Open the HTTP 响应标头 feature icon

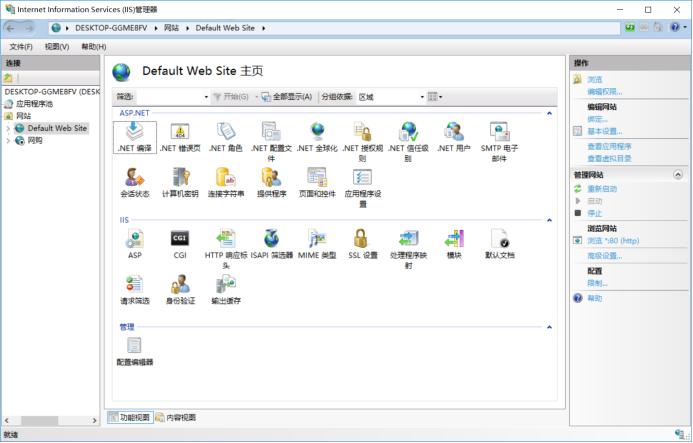click(226, 248)
